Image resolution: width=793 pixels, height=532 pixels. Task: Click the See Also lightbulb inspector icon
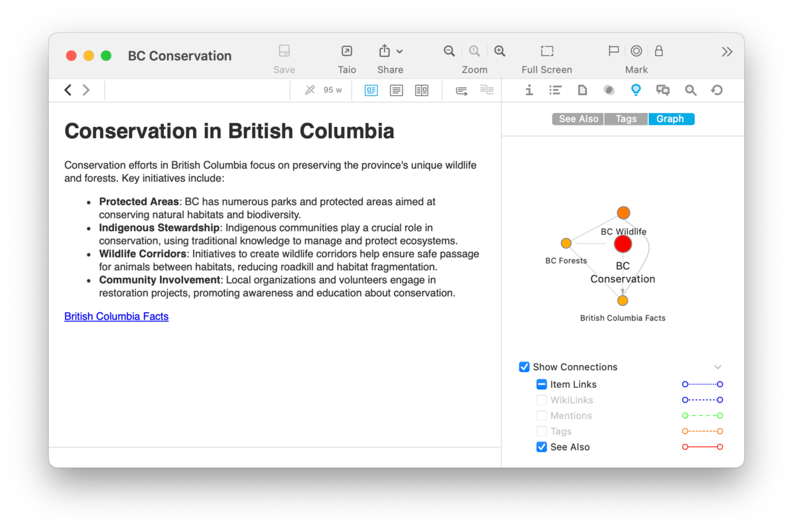(x=636, y=91)
